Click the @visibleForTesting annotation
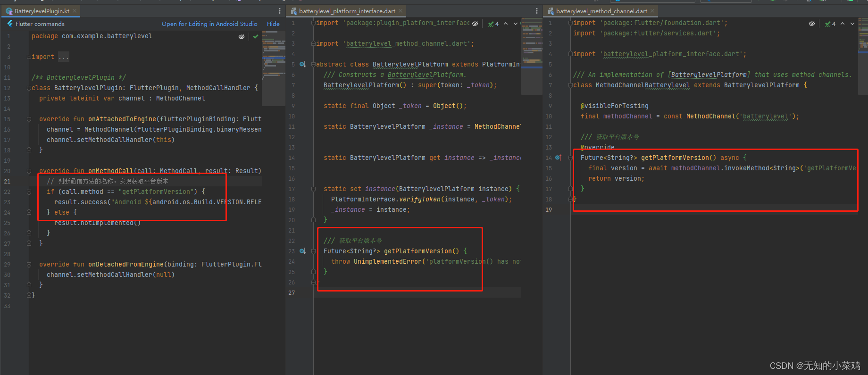Viewport: 868px width, 375px height. pos(614,106)
